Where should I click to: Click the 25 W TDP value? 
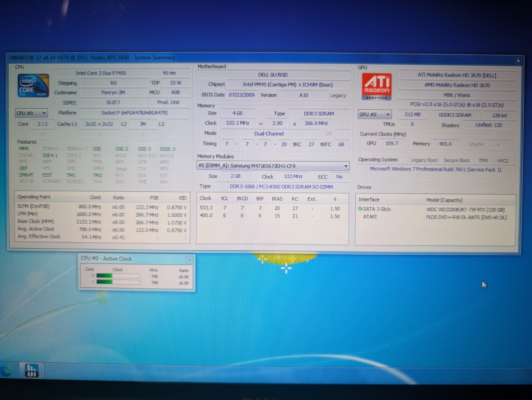(x=176, y=83)
